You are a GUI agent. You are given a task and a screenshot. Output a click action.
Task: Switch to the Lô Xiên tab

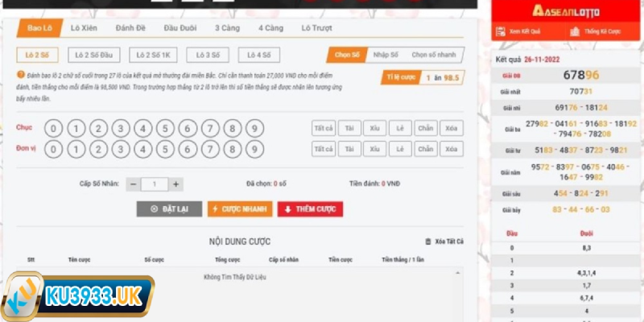[x=84, y=28]
